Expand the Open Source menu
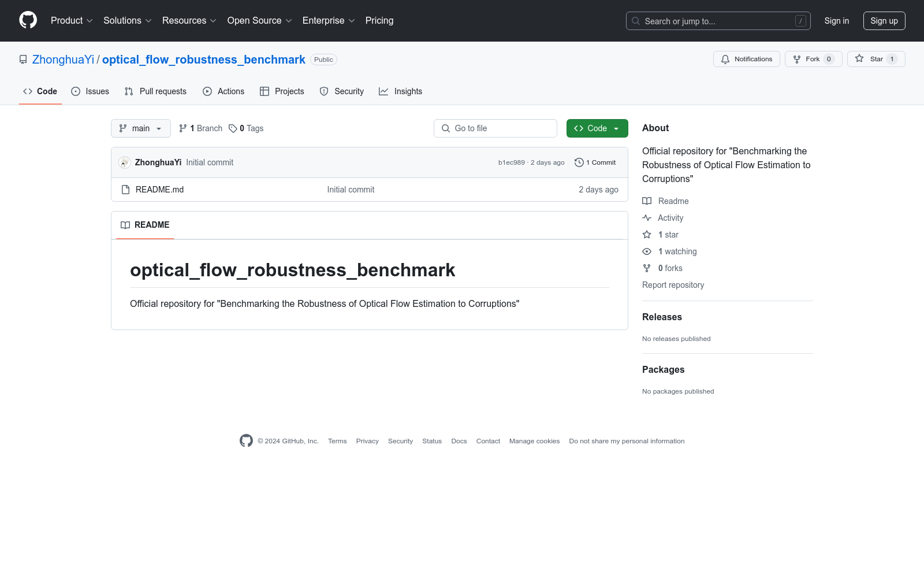Screen dimensions: 924x578 coord(259,21)
